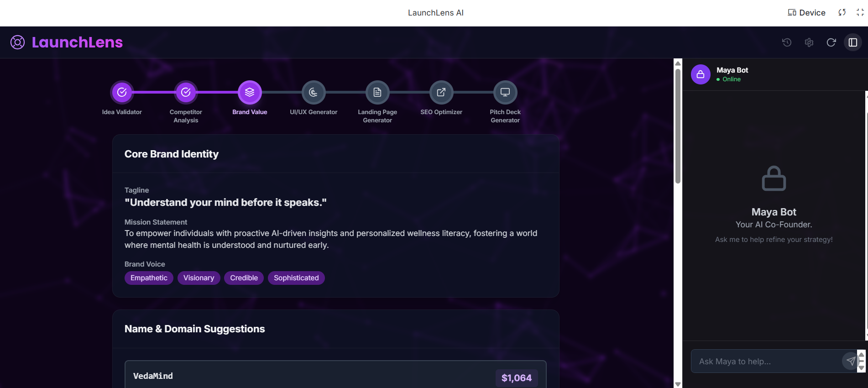This screenshot has width=868, height=388.
Task: Click the LaunchLens lifebuoy logo icon
Action: [x=18, y=42]
